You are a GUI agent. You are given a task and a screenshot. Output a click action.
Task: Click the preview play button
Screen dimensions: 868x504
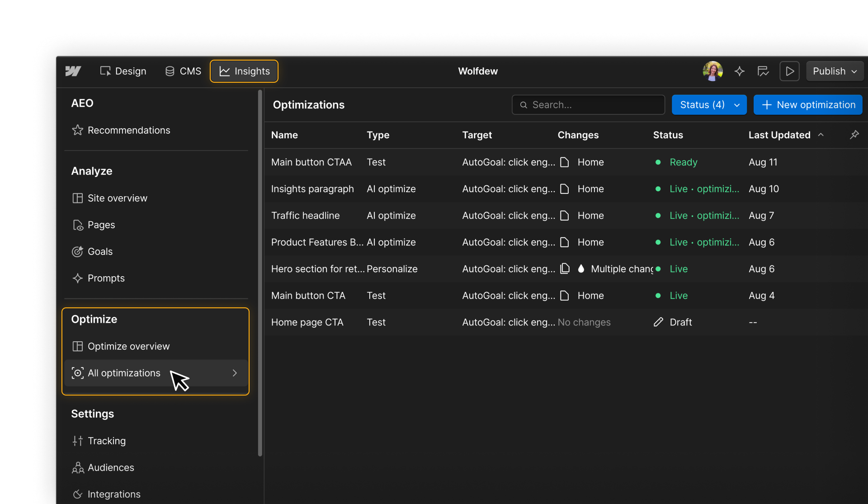tap(789, 71)
